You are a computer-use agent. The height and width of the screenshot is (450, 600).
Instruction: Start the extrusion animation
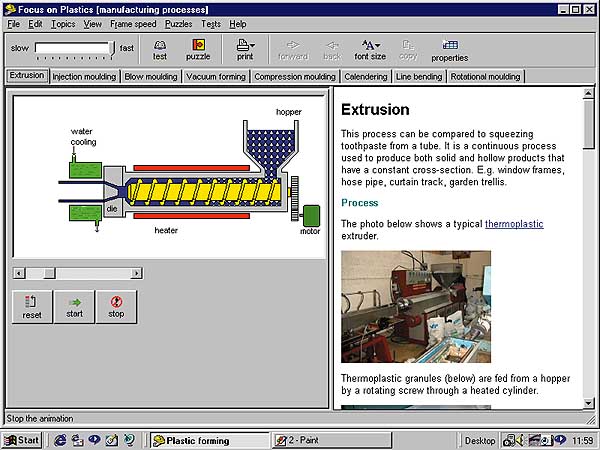click(74, 307)
